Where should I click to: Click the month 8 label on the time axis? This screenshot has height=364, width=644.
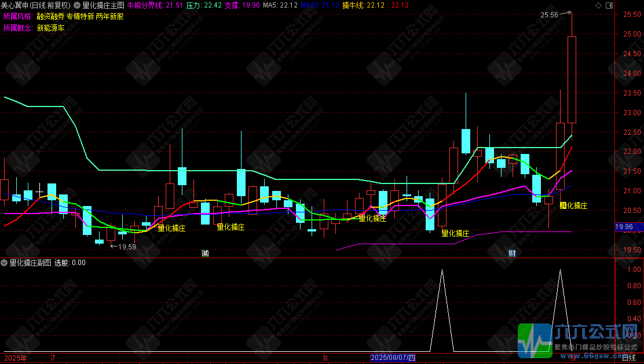click(x=325, y=358)
